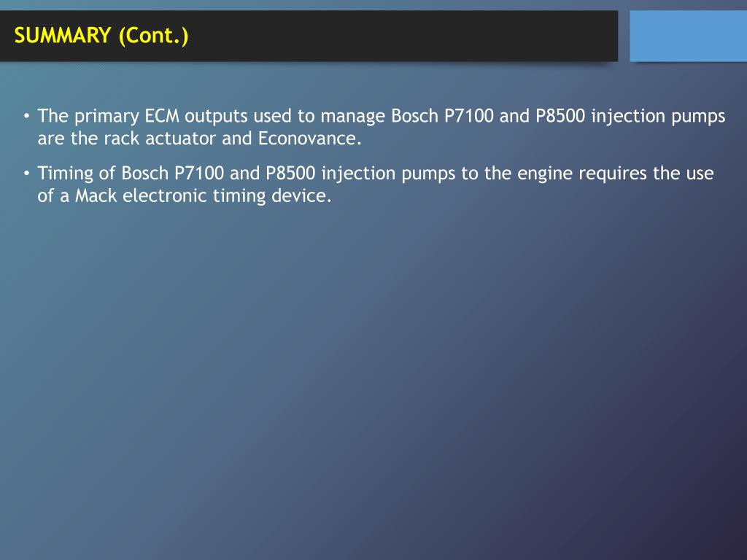747x560 pixels.
Task: Click the ECM abbreviation in first bullet
Action: click(x=162, y=116)
